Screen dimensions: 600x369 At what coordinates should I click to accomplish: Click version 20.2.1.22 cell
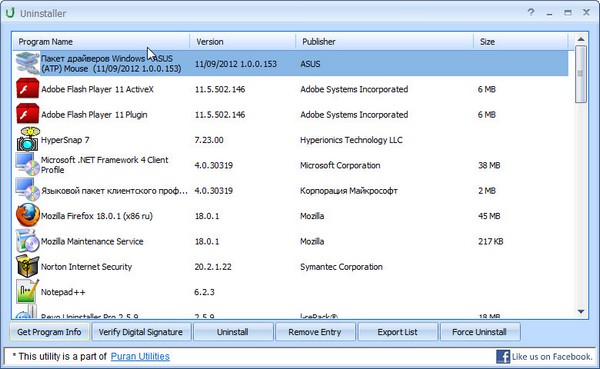coord(213,266)
